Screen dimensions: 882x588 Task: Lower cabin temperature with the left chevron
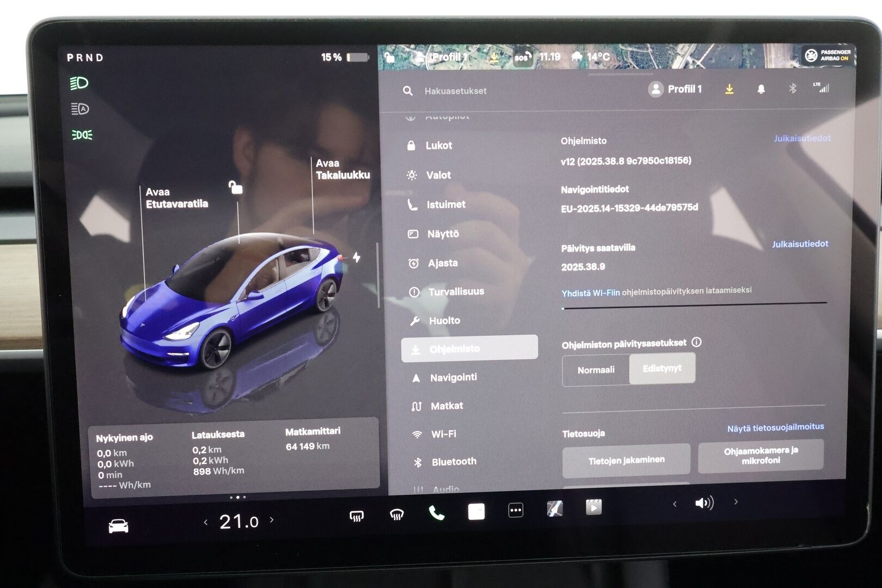[206, 520]
